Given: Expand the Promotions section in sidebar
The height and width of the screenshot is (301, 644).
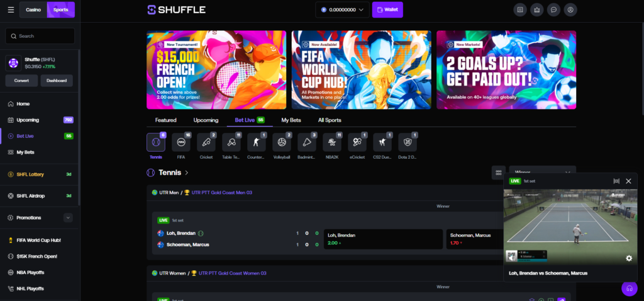Looking at the screenshot, I should 68,217.
